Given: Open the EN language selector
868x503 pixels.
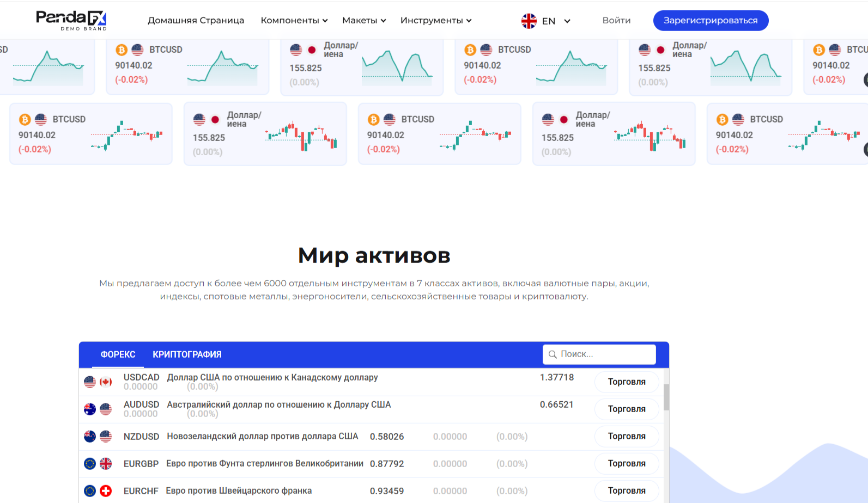Looking at the screenshot, I should (x=556, y=21).
